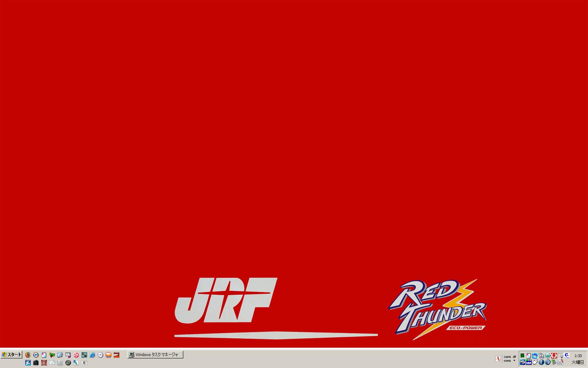Open the notepad with arrows quick launch icon
588x368 pixels.
[x=44, y=355]
